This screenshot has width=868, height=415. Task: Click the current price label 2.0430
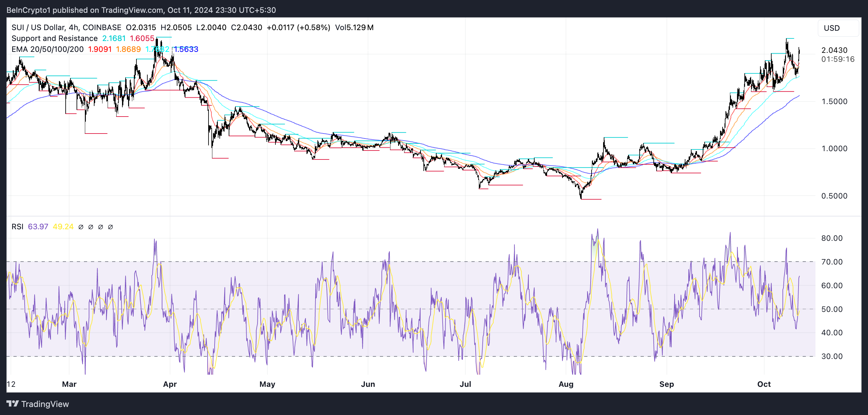point(834,50)
